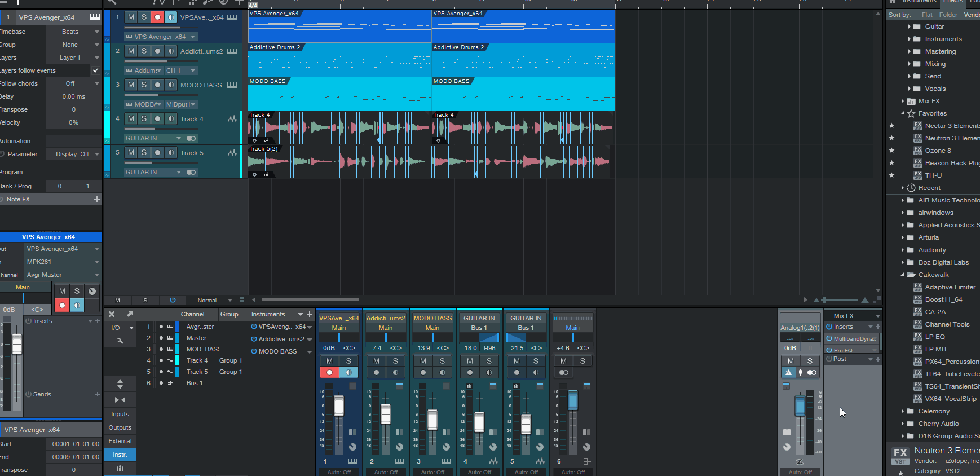
Task: Click the metronome icon on main output channel
Action: (788, 372)
